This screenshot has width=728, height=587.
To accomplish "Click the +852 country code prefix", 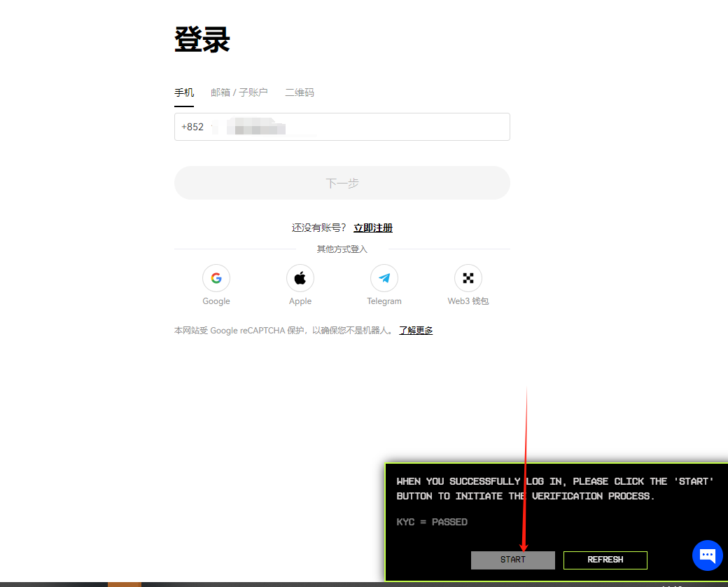I will [192, 127].
